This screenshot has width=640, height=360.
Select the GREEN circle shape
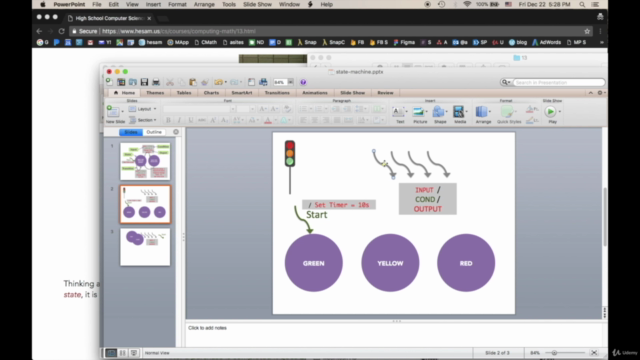[x=313, y=263]
